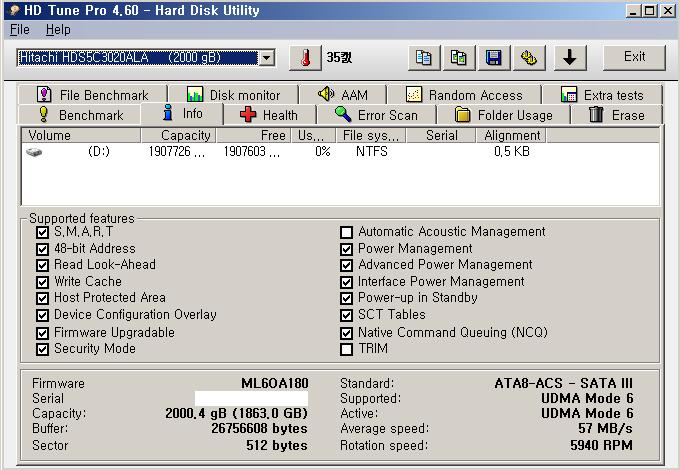The width and height of the screenshot is (680, 470).
Task: Click the thermometer temperature icon
Action: tap(305, 57)
